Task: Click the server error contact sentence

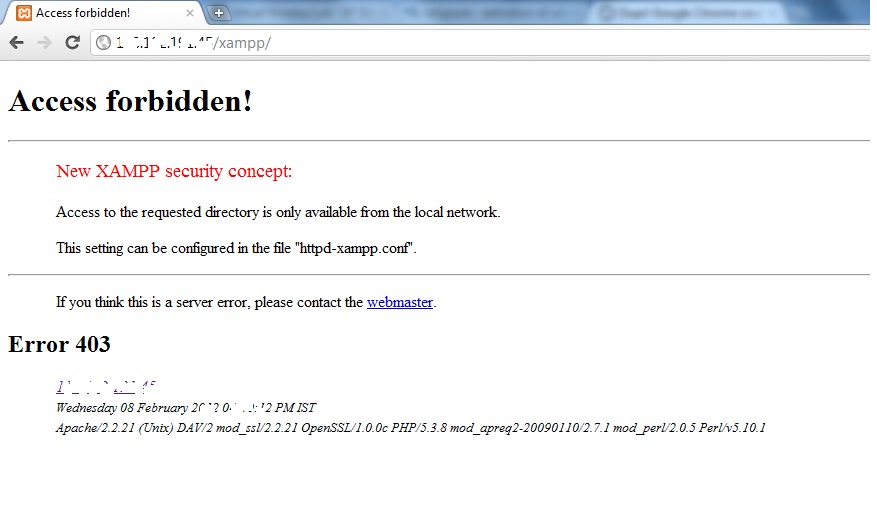Action: pos(246,302)
